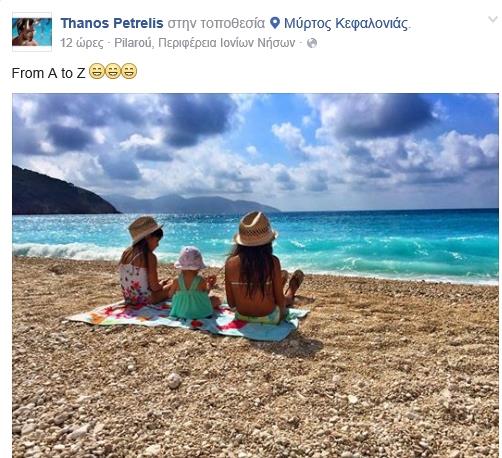Click the turquoise waves in photo
The width and height of the screenshot is (502, 458).
tap(383, 247)
